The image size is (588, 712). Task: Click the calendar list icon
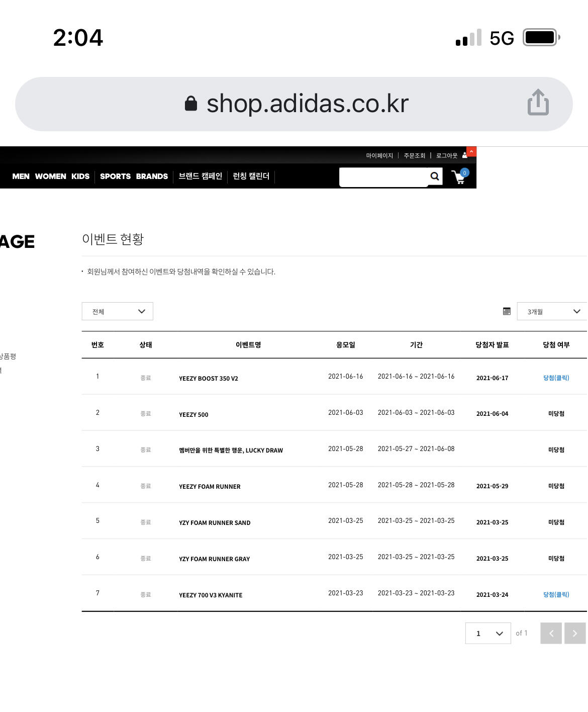tap(507, 311)
